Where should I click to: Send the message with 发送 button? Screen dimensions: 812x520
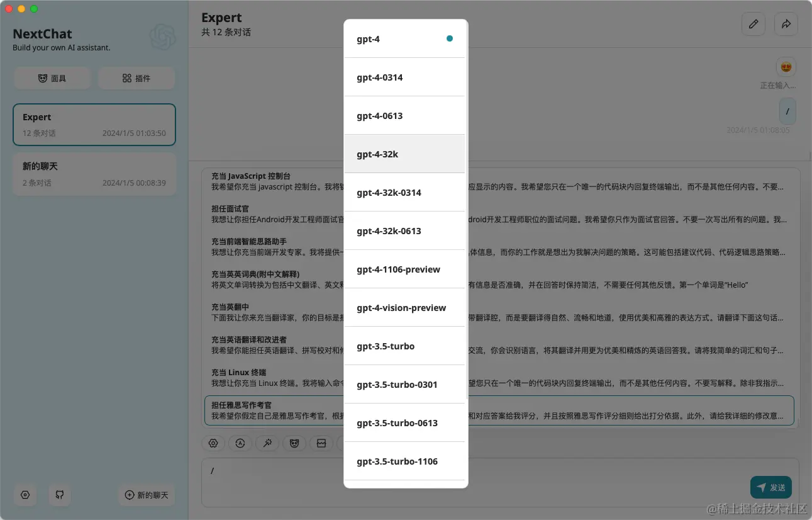pyautogui.click(x=771, y=487)
